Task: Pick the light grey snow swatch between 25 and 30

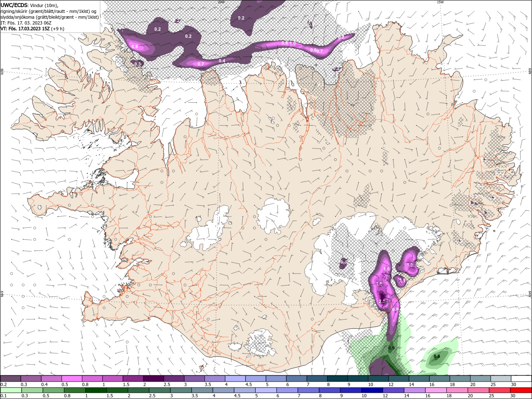Action: pos(501,379)
